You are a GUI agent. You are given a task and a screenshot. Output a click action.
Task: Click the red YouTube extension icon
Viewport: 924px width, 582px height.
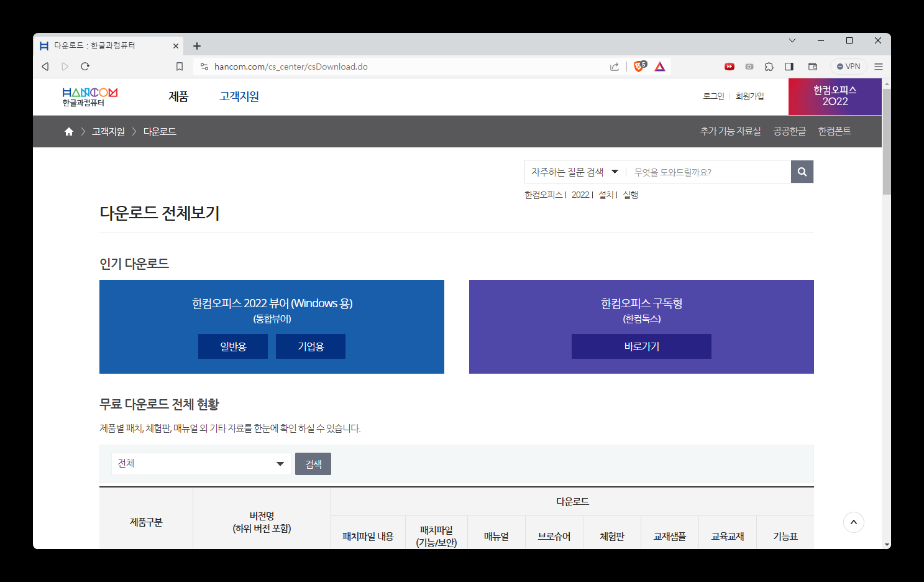(730, 67)
